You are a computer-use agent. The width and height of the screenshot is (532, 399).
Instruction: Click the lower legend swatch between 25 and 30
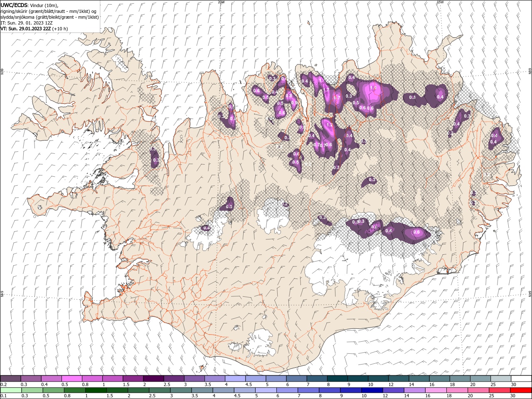(499, 390)
